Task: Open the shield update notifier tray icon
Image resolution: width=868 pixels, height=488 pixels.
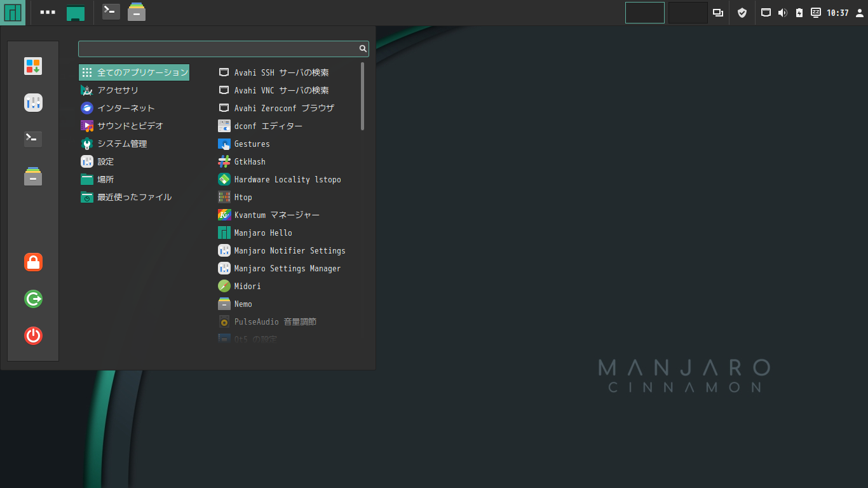Action: pos(742,13)
